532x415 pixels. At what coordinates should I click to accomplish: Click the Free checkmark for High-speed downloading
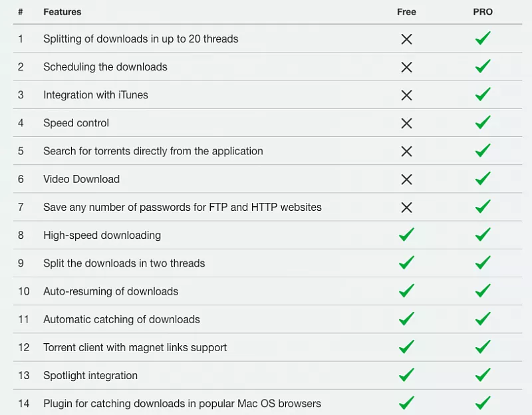pos(406,235)
